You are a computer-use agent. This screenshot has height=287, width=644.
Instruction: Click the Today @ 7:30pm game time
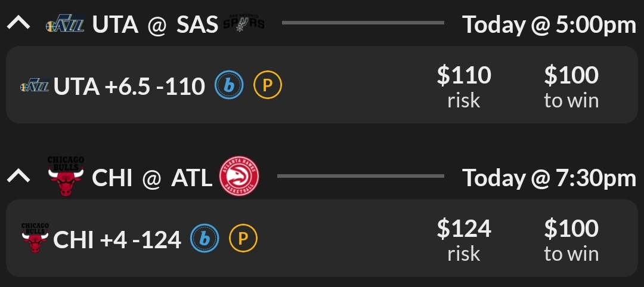(x=549, y=178)
